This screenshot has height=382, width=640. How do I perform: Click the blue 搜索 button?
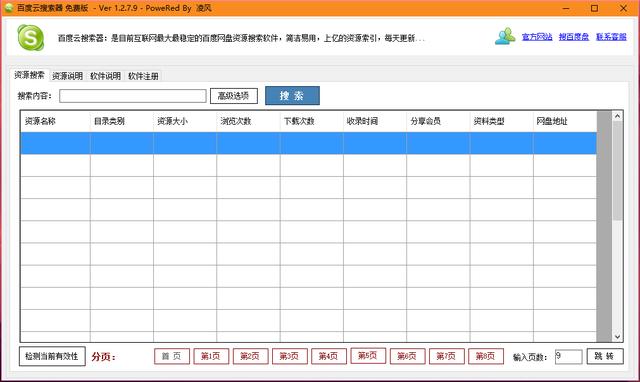(292, 96)
